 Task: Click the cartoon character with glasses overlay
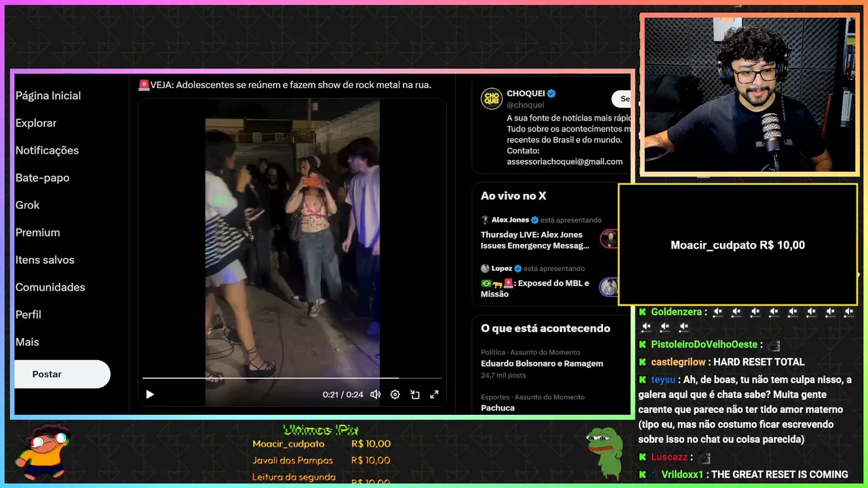42,451
